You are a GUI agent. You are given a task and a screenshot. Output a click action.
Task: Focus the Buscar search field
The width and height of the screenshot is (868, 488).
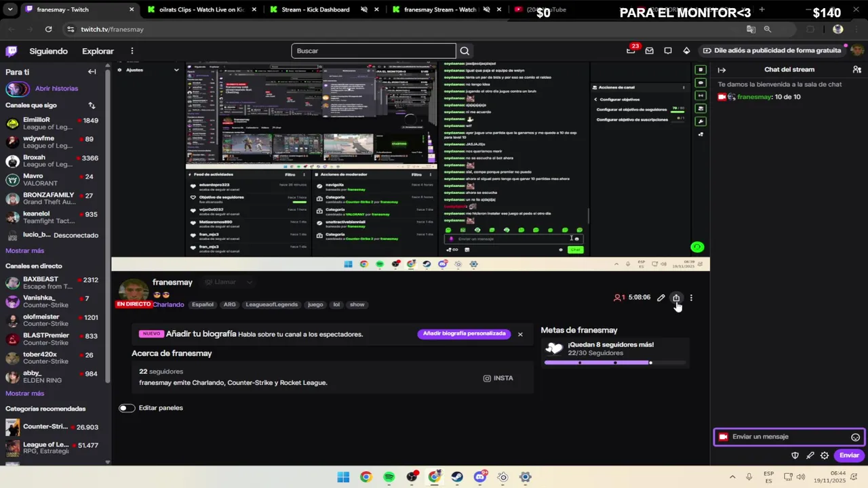(x=374, y=51)
